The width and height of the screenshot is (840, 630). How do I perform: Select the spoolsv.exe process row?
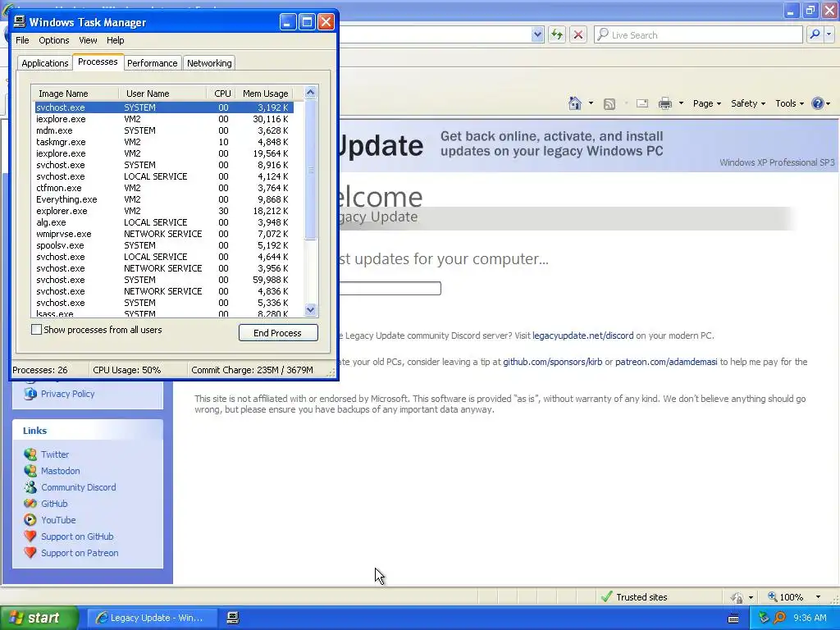(x=164, y=245)
